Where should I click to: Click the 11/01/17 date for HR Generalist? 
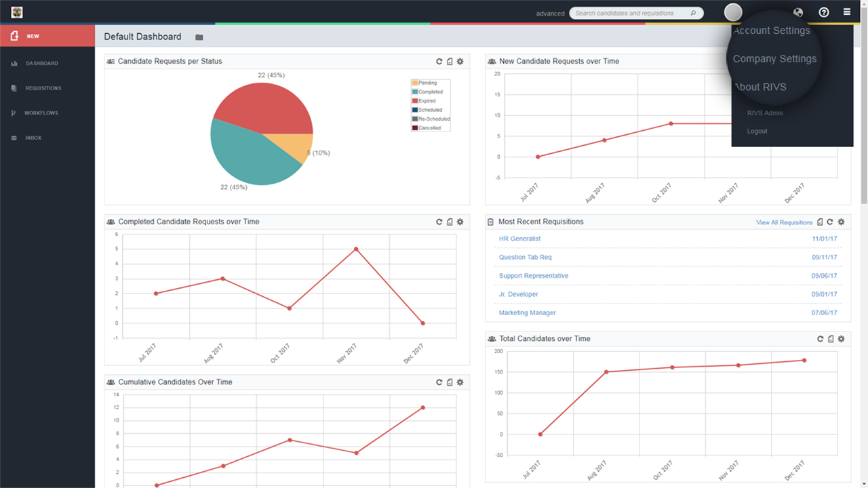[824, 239]
